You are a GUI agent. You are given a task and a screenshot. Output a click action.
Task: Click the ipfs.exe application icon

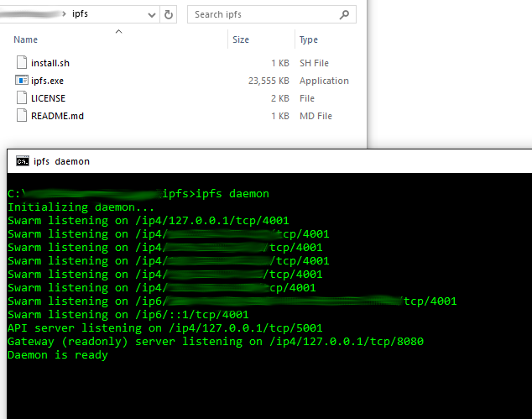click(x=22, y=81)
